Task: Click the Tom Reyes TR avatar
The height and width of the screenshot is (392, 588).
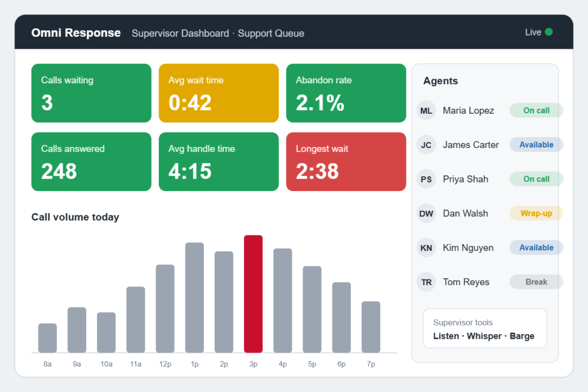Action: pos(426,282)
